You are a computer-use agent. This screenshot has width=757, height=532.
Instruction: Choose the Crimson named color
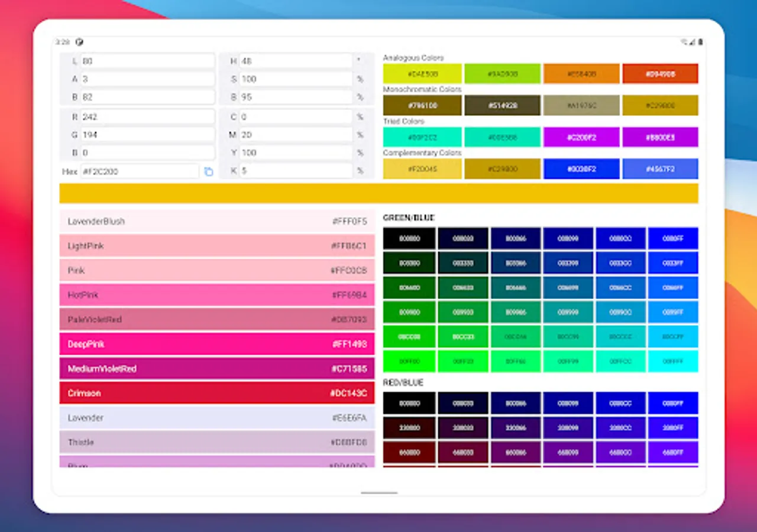coord(217,393)
